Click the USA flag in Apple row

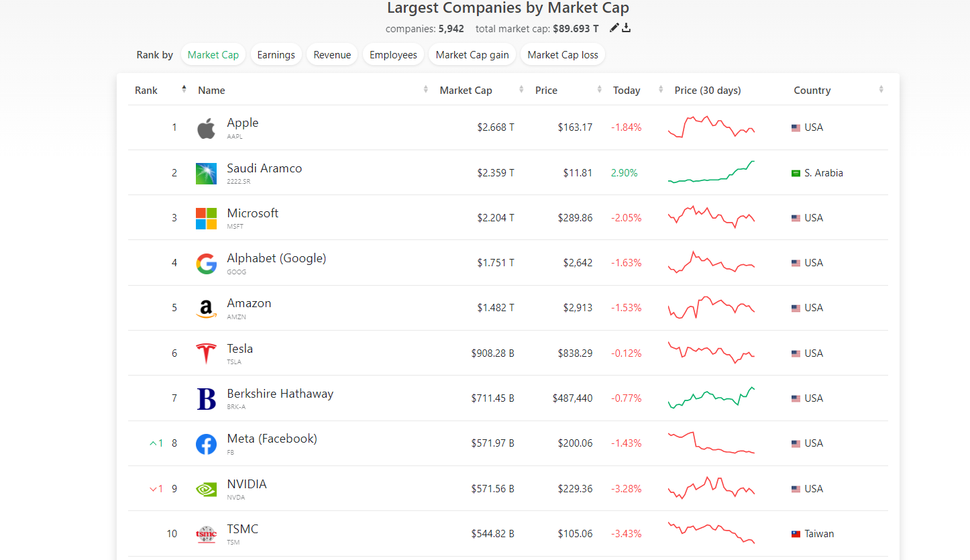point(796,128)
